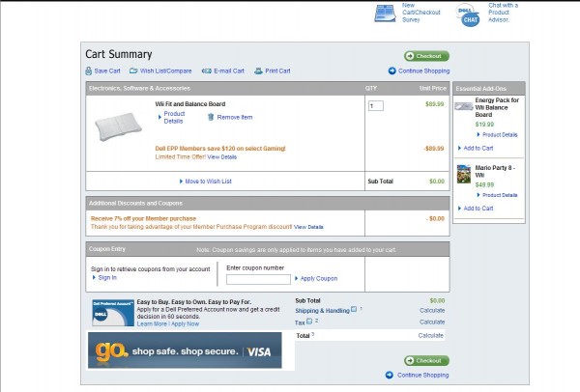Click the Shipping & Handling info icon
The width and height of the screenshot is (580, 392).
354,309
